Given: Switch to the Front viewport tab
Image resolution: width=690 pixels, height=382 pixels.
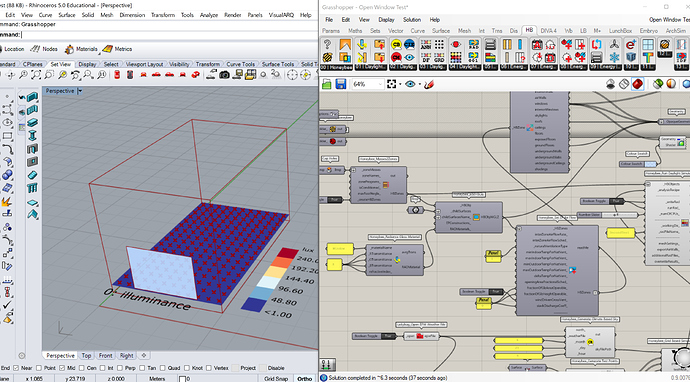Looking at the screenshot, I should [105, 356].
